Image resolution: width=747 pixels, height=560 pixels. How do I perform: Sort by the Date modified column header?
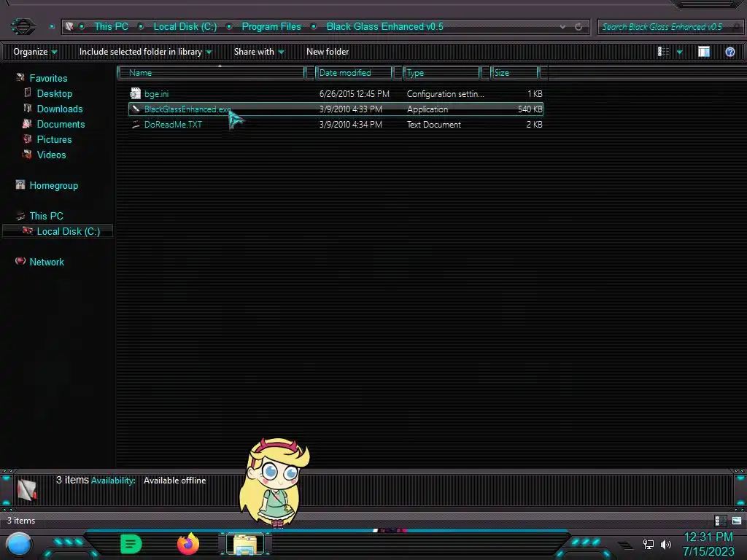[x=353, y=72]
